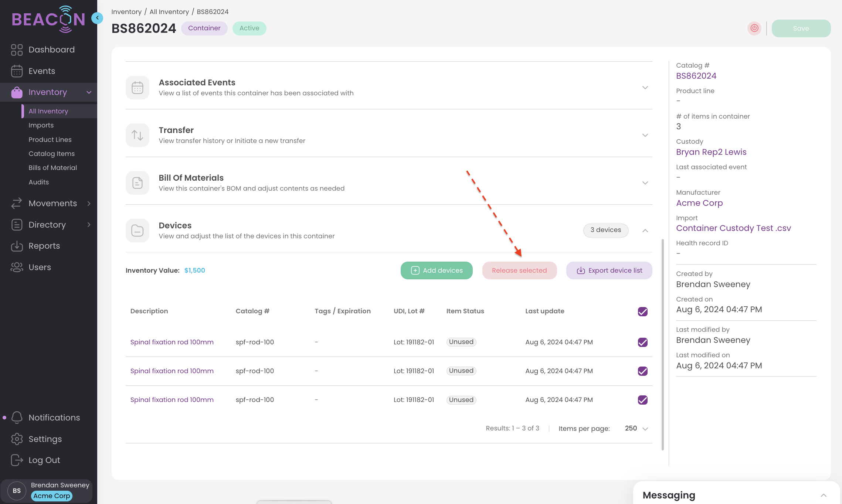Toggle the select-all checkbox in table header

pyautogui.click(x=642, y=311)
